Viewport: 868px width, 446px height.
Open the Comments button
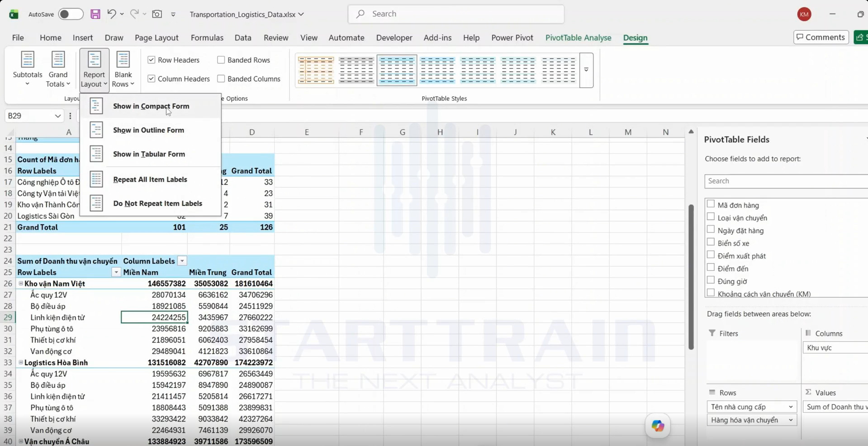[x=821, y=37]
